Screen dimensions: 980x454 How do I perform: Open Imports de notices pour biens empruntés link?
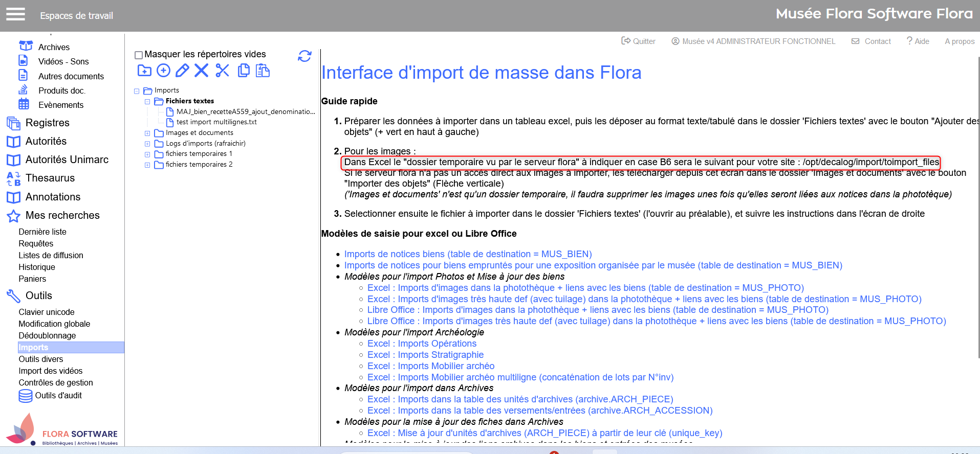[x=593, y=265]
